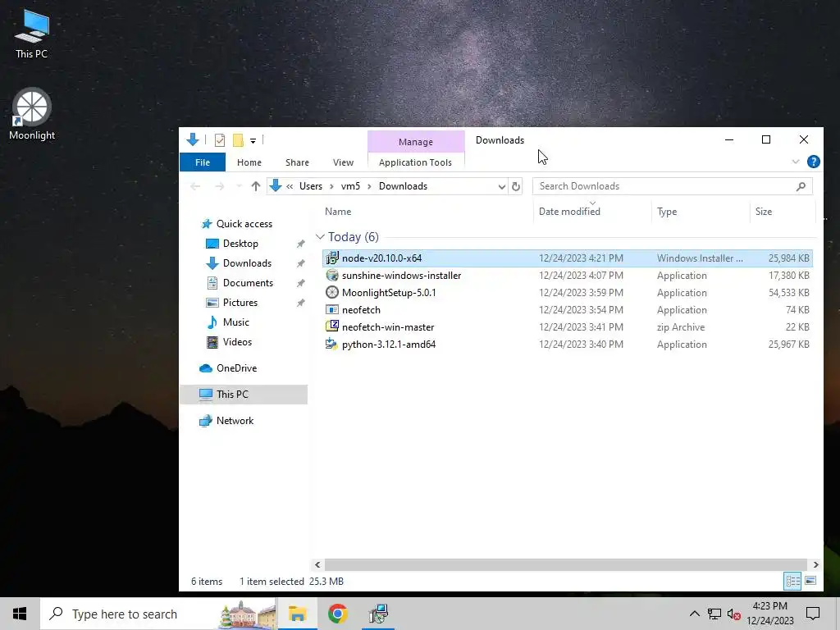Open the Customize Quick Access Toolbar arrow
The image size is (840, 630).
point(253,141)
